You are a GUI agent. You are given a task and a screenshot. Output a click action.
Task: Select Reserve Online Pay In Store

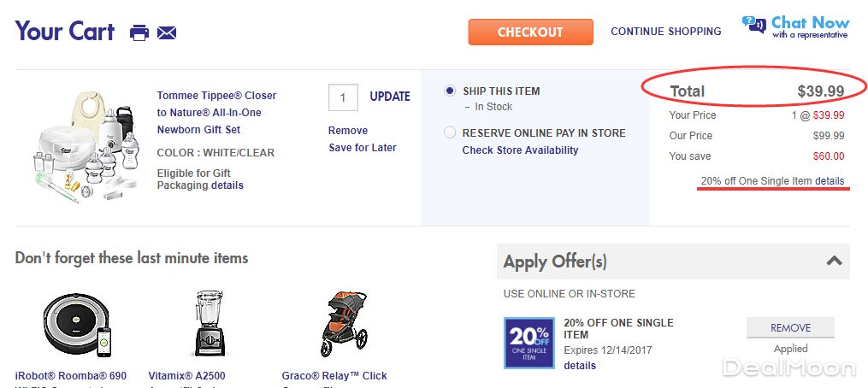(450, 132)
